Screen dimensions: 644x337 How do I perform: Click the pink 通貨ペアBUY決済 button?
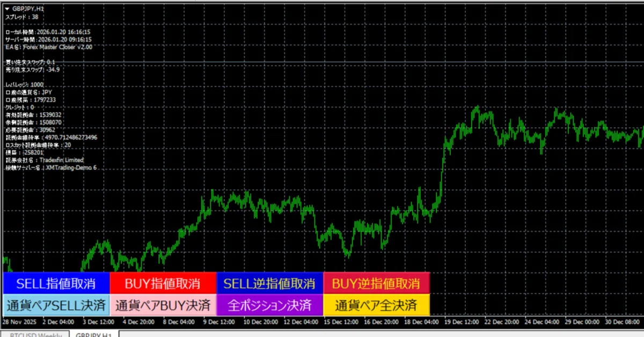coord(163,305)
